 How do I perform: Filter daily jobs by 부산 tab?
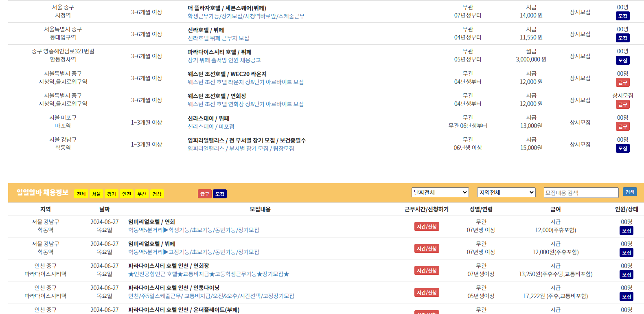point(142,194)
